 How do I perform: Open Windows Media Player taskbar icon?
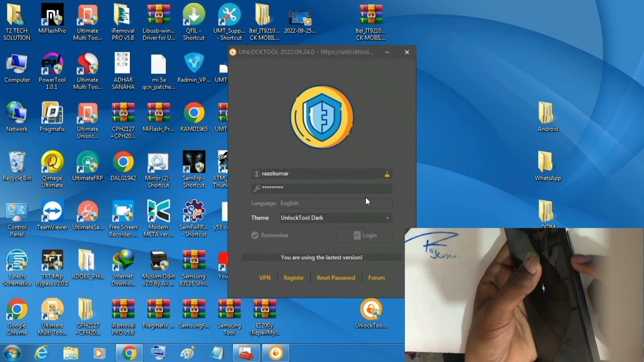point(100,353)
